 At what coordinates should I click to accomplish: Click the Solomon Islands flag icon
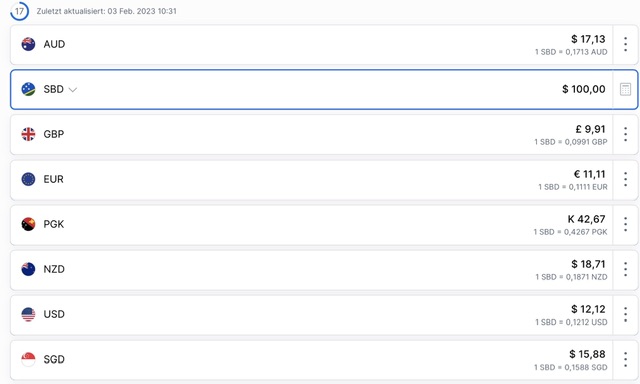click(x=28, y=89)
